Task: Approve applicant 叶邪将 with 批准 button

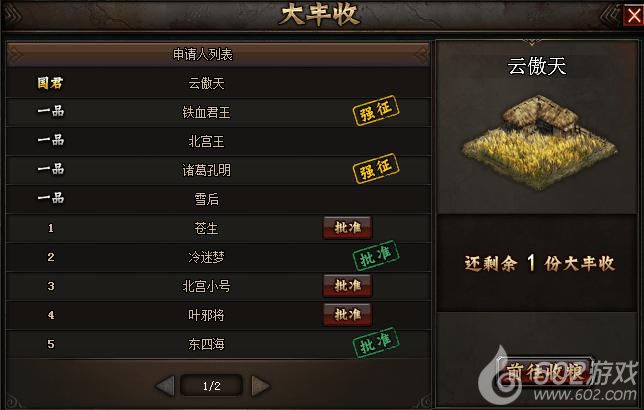Action: coord(347,315)
